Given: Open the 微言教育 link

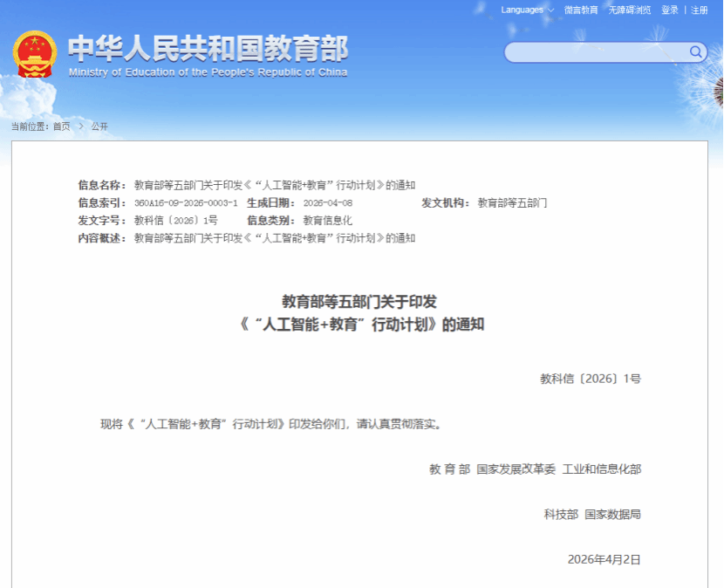Looking at the screenshot, I should [x=581, y=10].
